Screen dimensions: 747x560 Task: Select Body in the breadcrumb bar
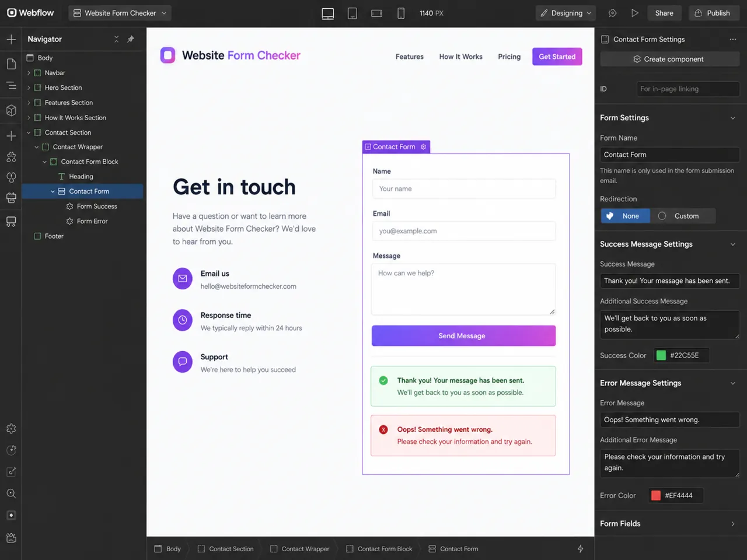167,549
